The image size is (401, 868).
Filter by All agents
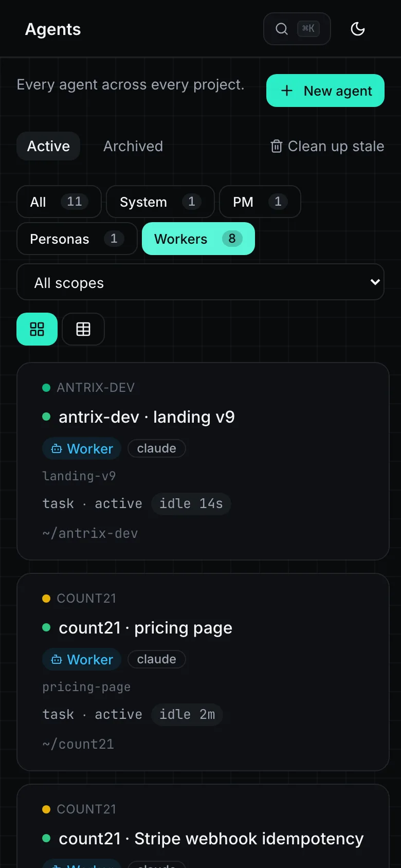pyautogui.click(x=59, y=202)
